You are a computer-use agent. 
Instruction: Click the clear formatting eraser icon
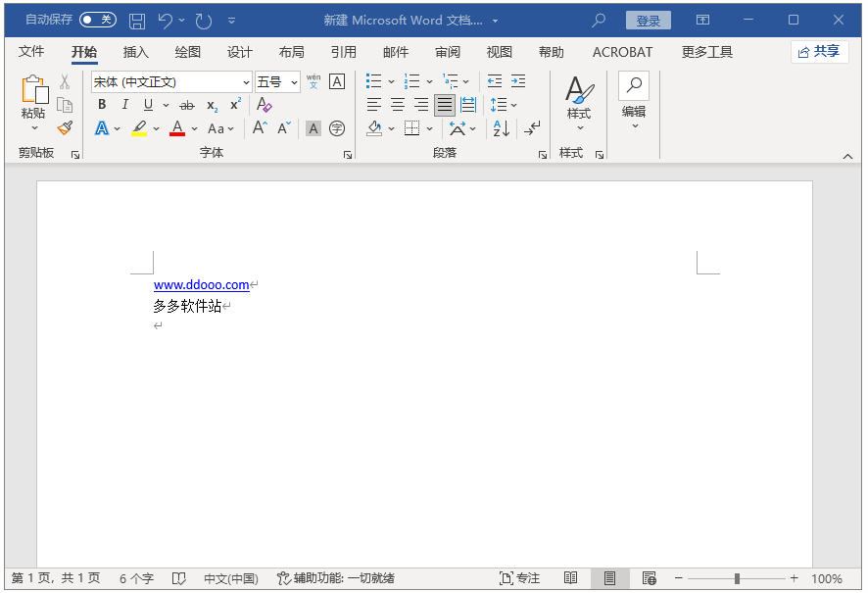[264, 105]
